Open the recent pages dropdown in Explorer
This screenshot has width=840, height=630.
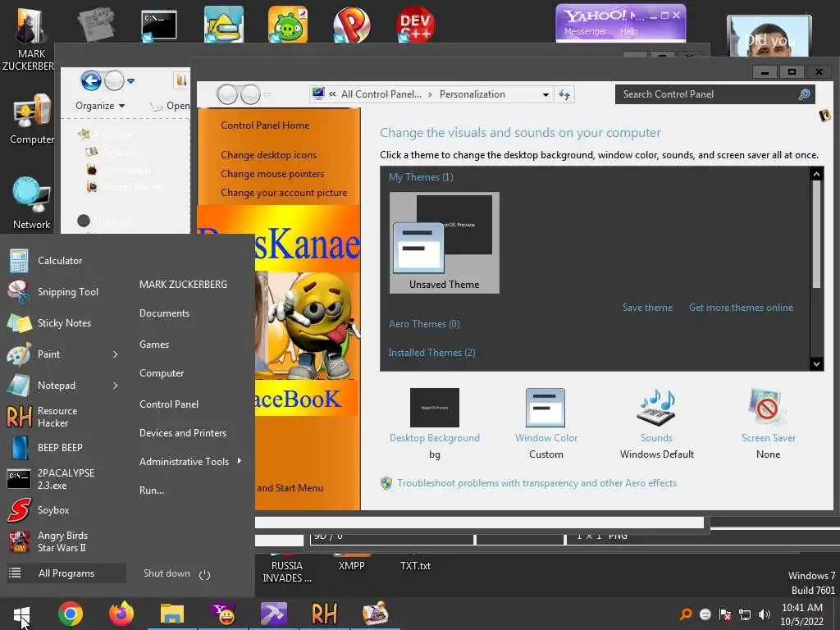pyautogui.click(x=130, y=81)
